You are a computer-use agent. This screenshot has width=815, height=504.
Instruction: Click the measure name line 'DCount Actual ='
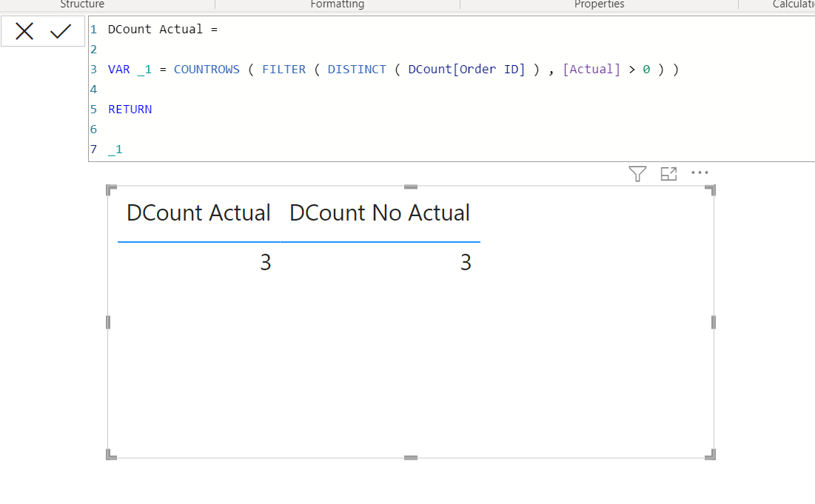pos(163,29)
